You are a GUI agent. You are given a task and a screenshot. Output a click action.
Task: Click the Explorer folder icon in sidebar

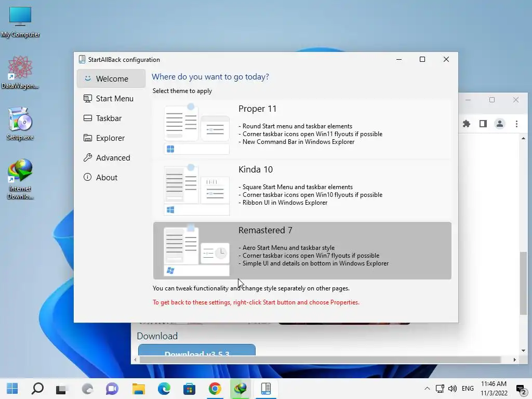point(87,138)
